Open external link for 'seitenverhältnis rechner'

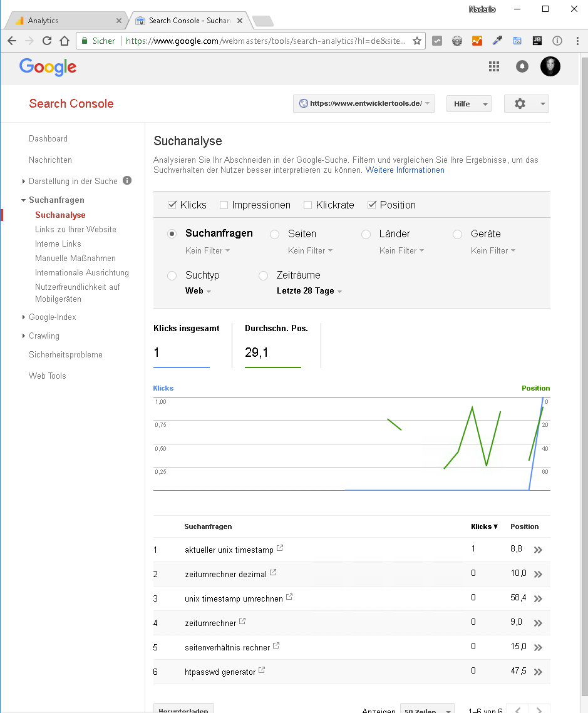point(276,645)
